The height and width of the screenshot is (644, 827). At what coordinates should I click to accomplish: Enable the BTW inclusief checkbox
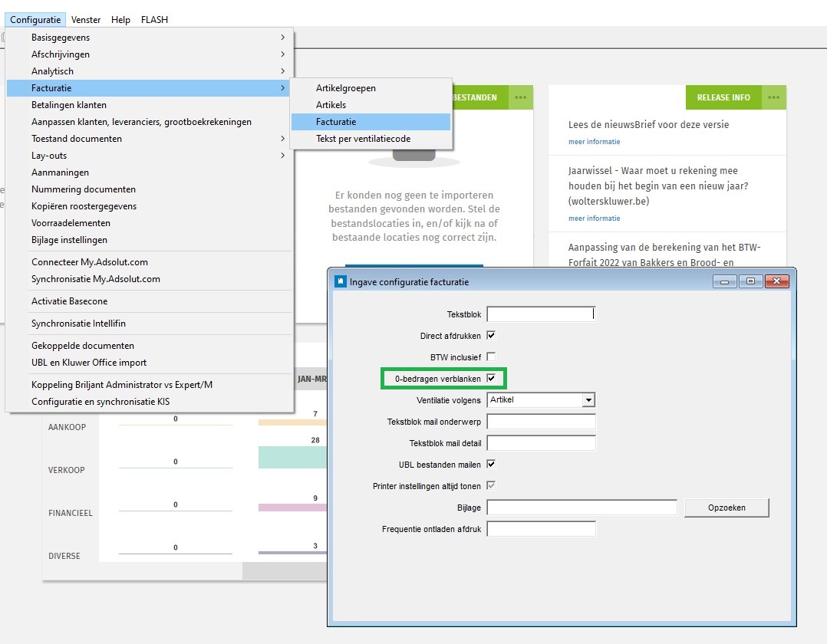491,356
